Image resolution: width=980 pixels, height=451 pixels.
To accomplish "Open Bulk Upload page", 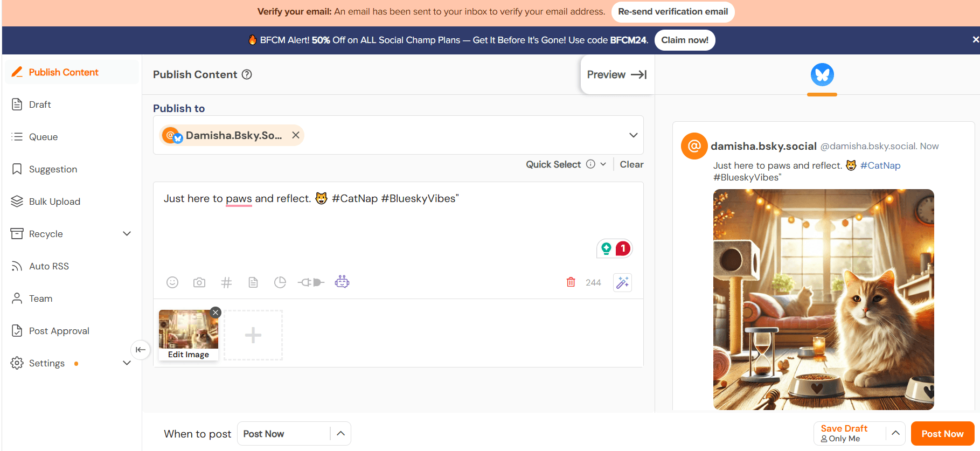I will (x=72, y=202).
